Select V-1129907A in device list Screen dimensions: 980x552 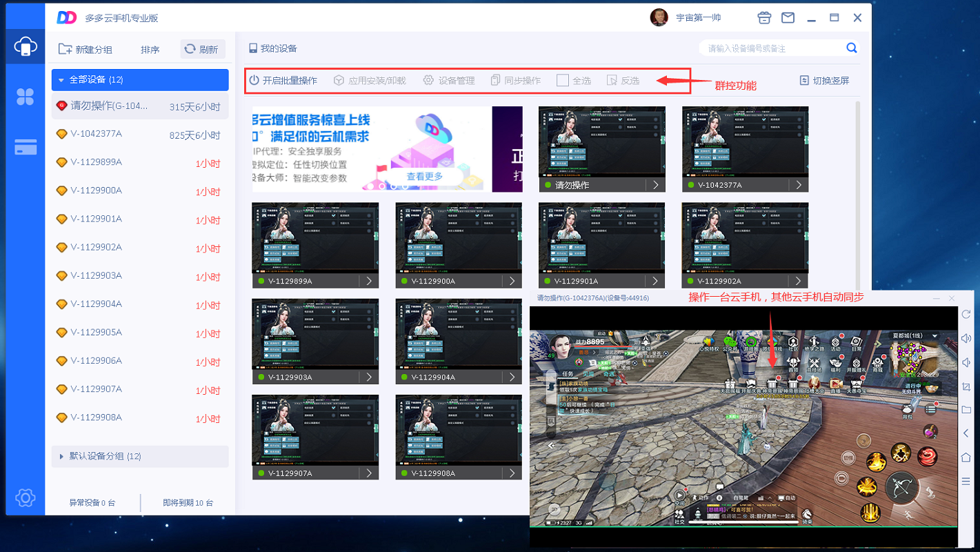[140, 389]
